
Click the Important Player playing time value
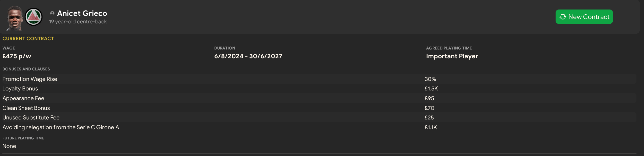452,56
